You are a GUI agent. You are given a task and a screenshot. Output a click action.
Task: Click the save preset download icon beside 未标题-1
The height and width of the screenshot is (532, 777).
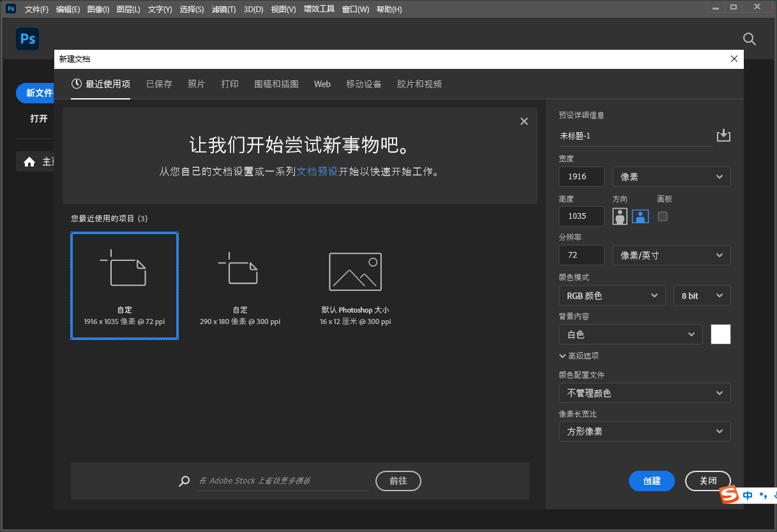point(723,135)
